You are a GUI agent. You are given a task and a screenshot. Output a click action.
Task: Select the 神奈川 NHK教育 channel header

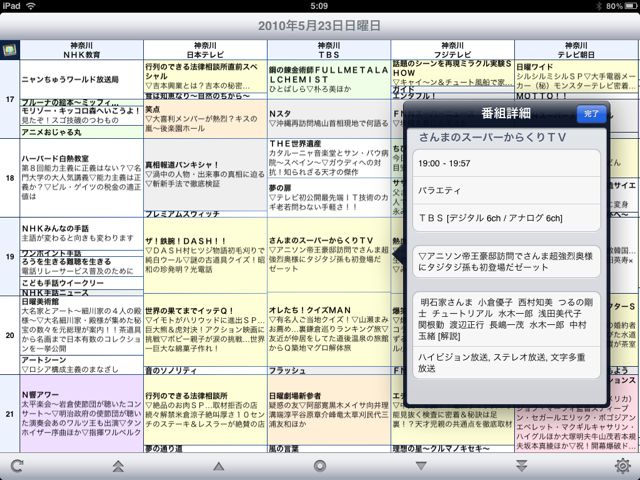(x=82, y=50)
